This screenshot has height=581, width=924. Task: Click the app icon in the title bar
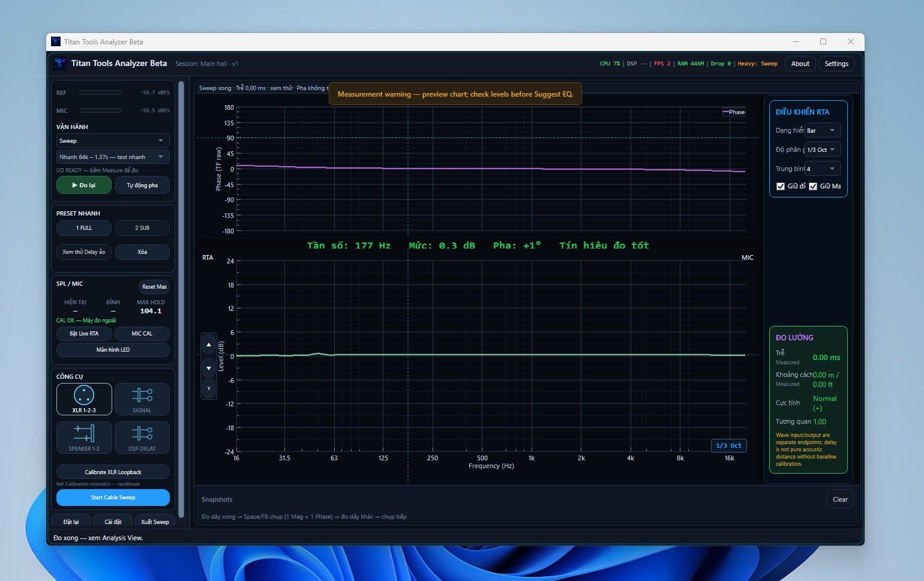click(56, 41)
